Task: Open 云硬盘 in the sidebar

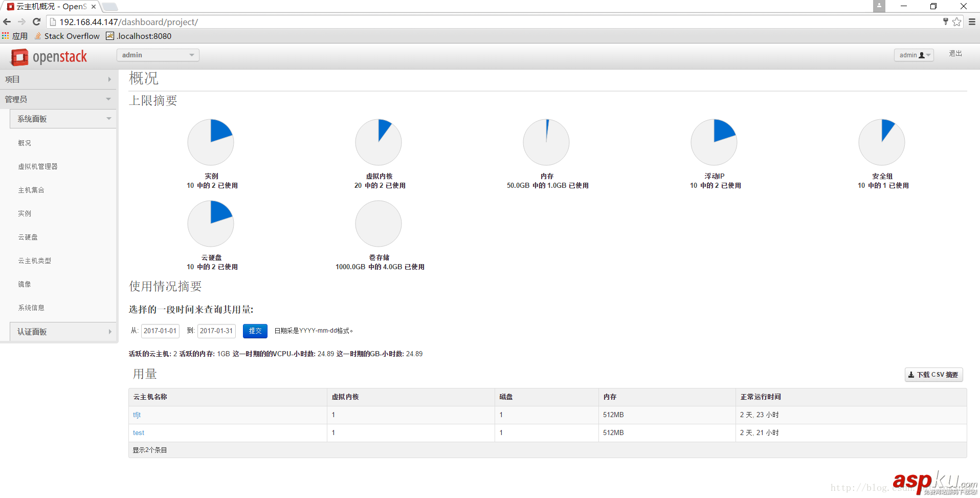Action: (x=28, y=237)
